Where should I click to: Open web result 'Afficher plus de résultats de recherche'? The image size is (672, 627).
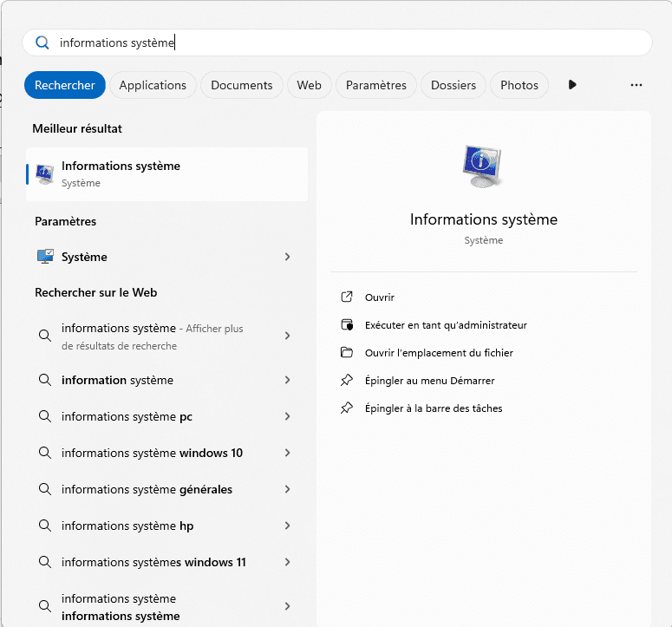[166, 336]
